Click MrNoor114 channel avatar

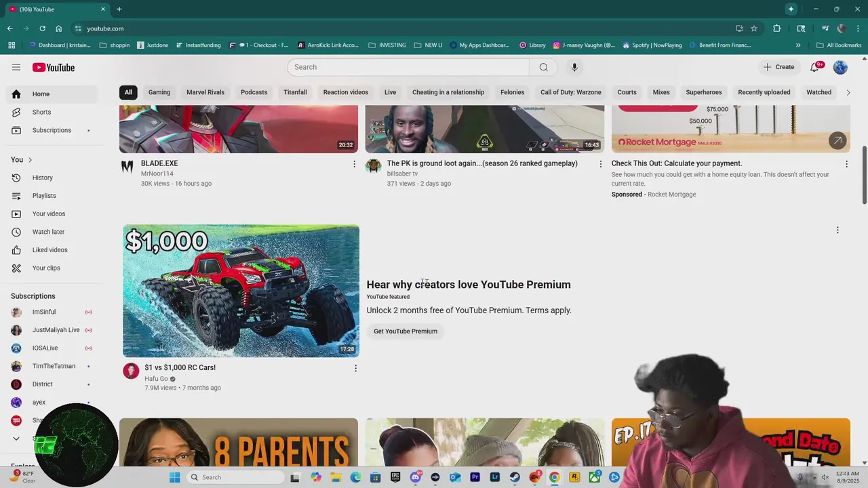click(x=127, y=167)
